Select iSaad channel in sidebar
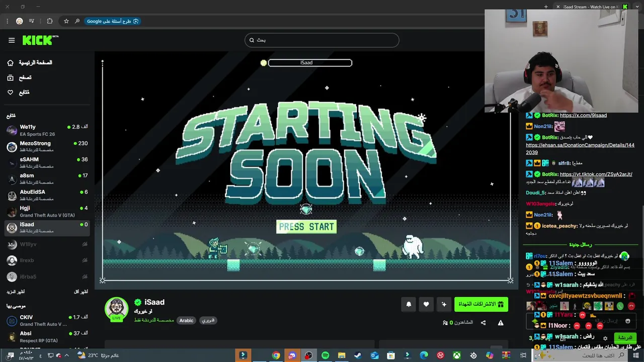The image size is (644, 362). (x=47, y=228)
